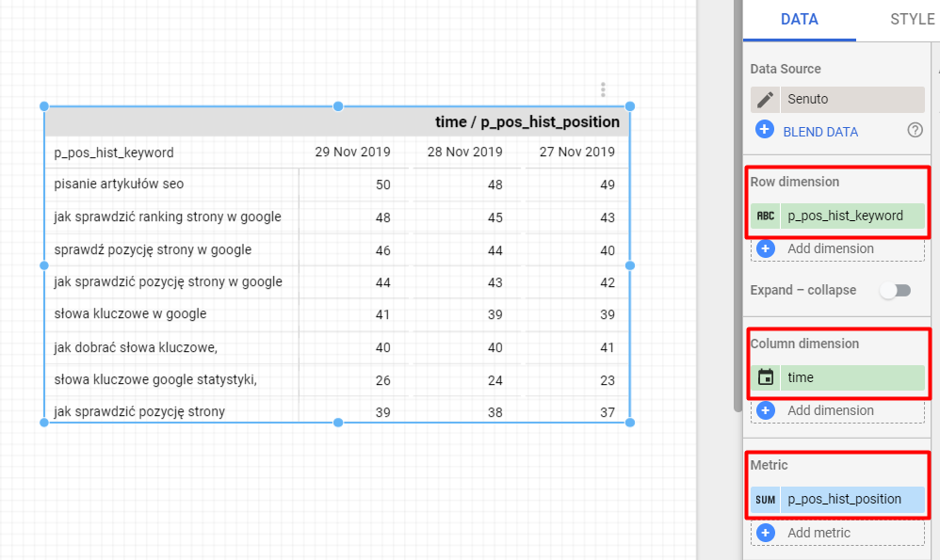Click value 23 in słowa kluczowe google statystyki row
Screen dimensions: 940x560
[608, 380]
